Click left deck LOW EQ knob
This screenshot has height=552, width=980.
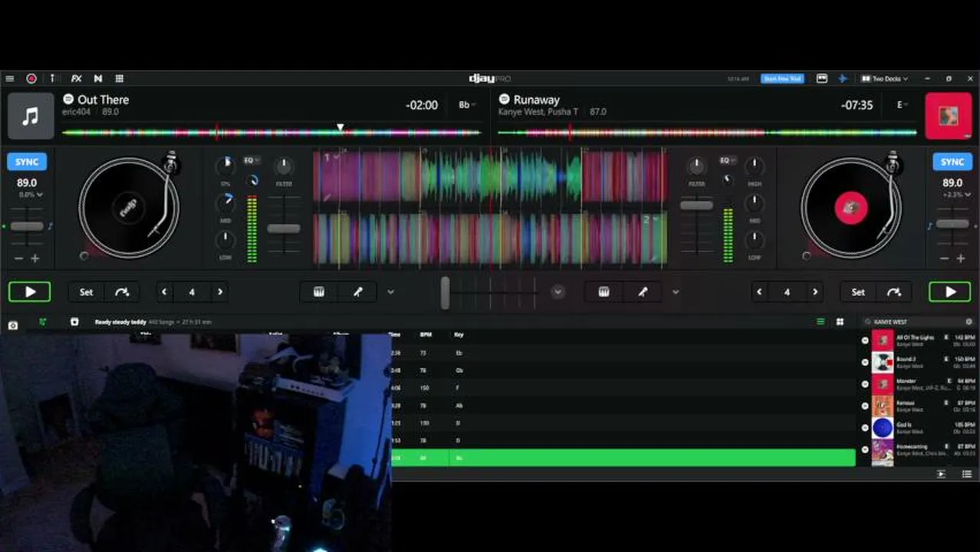pos(225,240)
